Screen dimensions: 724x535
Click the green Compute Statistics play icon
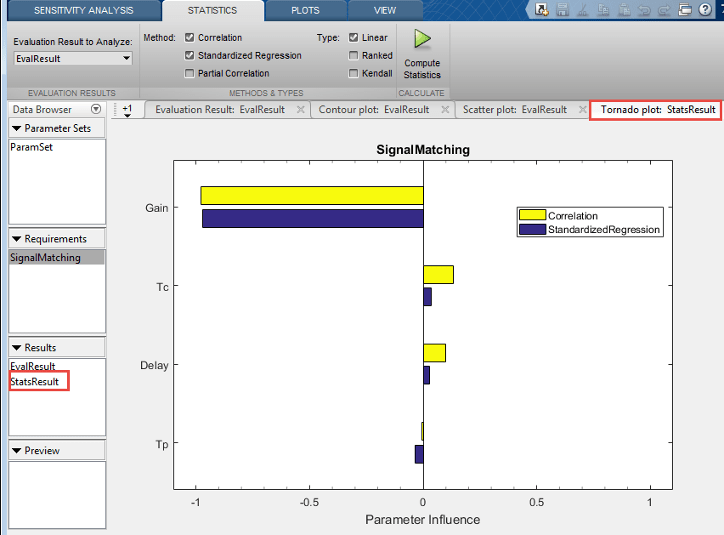coord(422,39)
